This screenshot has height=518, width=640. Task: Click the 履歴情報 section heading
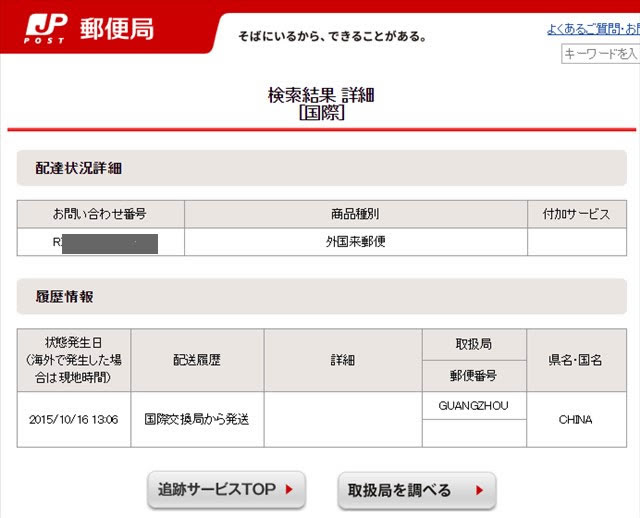coord(64,297)
